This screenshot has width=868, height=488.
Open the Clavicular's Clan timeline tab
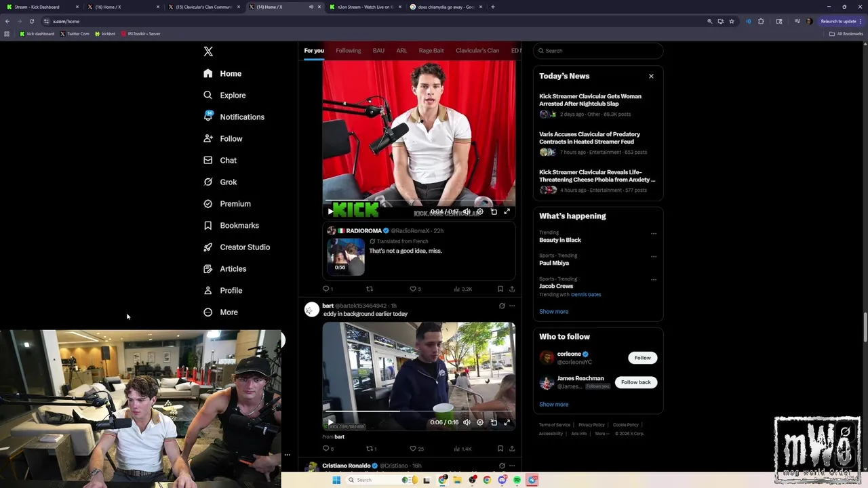(477, 51)
